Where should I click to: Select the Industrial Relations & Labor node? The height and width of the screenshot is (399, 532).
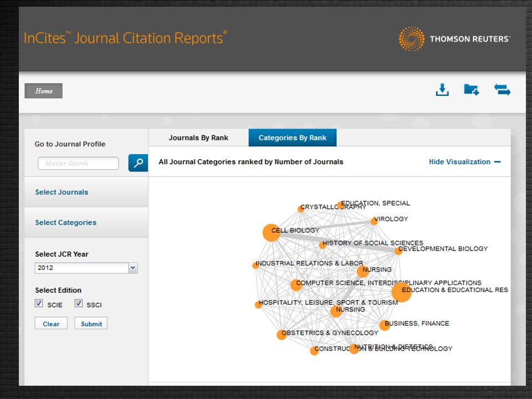coord(255,265)
